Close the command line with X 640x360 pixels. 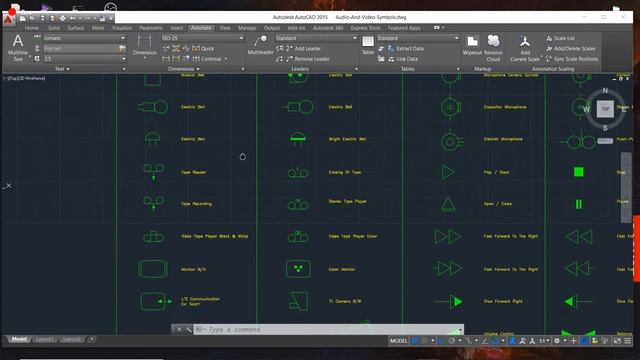pyautogui.click(x=179, y=329)
